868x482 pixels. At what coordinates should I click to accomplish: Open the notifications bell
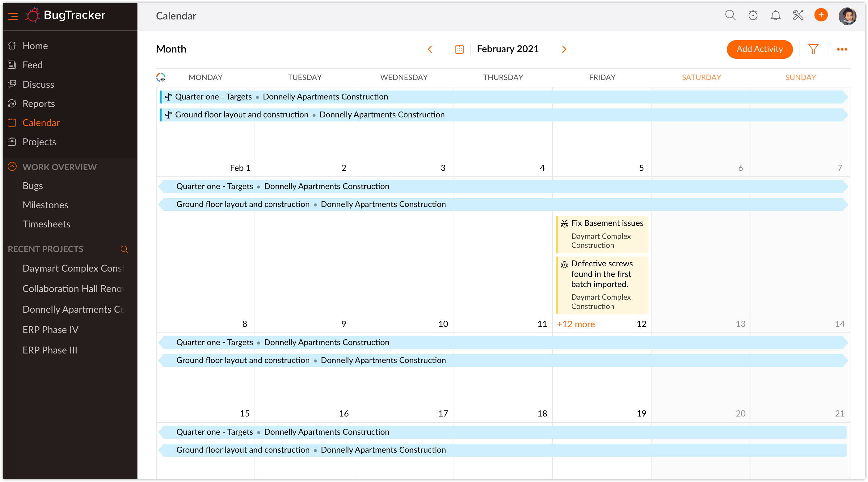point(775,15)
